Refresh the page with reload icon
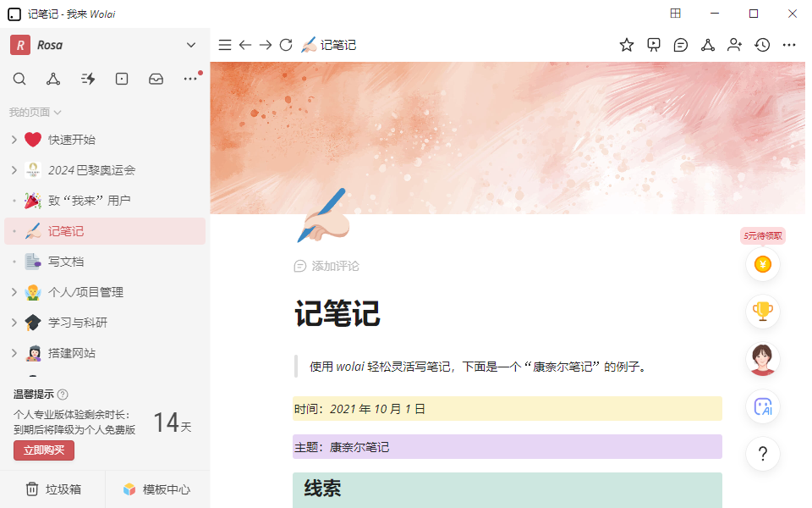Screen dimensions: 812x508 click(x=286, y=45)
